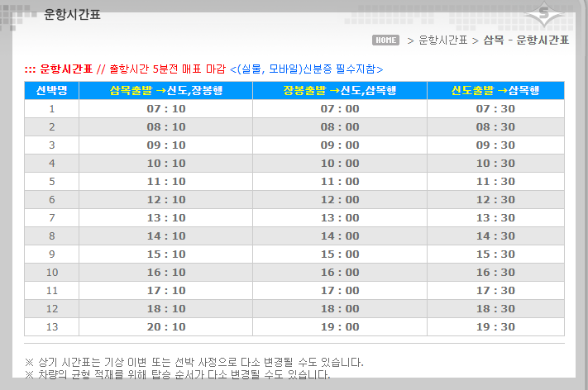Select the 10 : 30 departure cell
The height and width of the screenshot is (390, 588).
[x=495, y=164]
